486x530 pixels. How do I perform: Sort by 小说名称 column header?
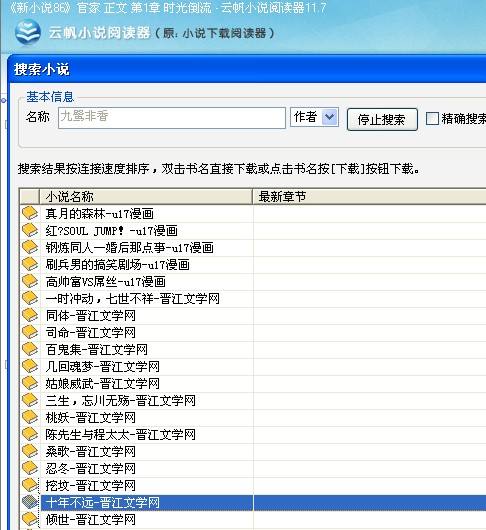point(146,196)
